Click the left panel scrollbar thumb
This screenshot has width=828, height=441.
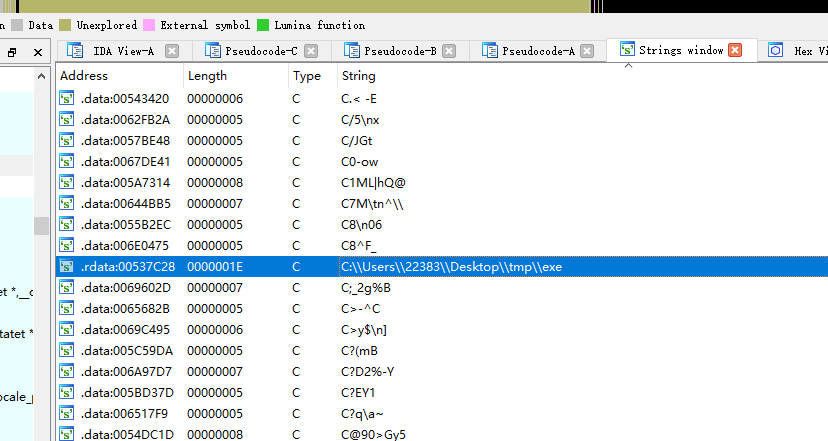pos(41,226)
